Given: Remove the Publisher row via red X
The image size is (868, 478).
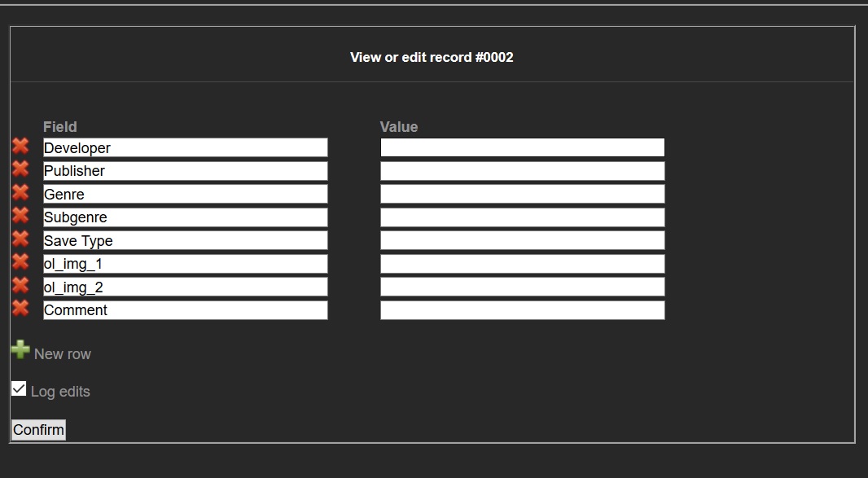Looking at the screenshot, I should (20, 169).
